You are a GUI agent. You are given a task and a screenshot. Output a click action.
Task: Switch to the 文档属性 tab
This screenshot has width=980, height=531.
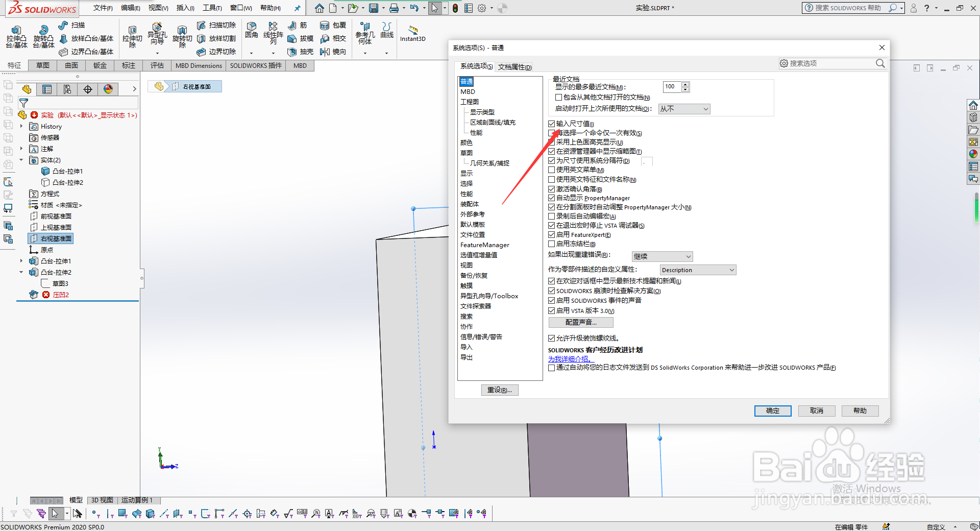click(x=514, y=67)
